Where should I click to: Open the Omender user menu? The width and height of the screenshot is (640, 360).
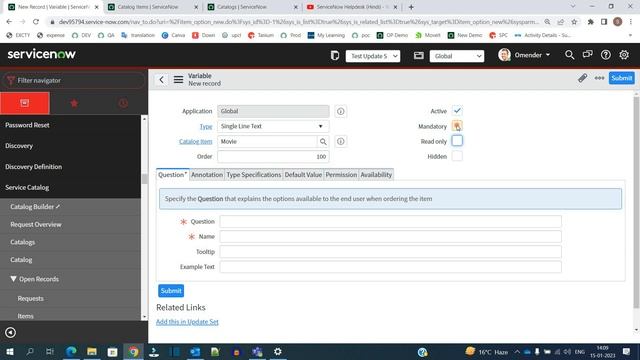pyautogui.click(x=524, y=55)
